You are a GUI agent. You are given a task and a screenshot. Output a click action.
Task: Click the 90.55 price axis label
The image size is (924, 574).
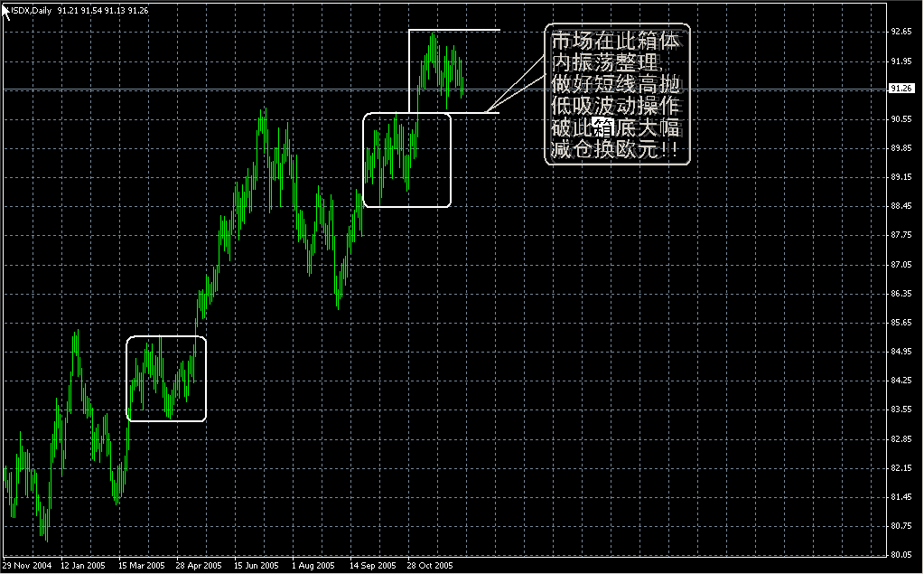[901, 118]
